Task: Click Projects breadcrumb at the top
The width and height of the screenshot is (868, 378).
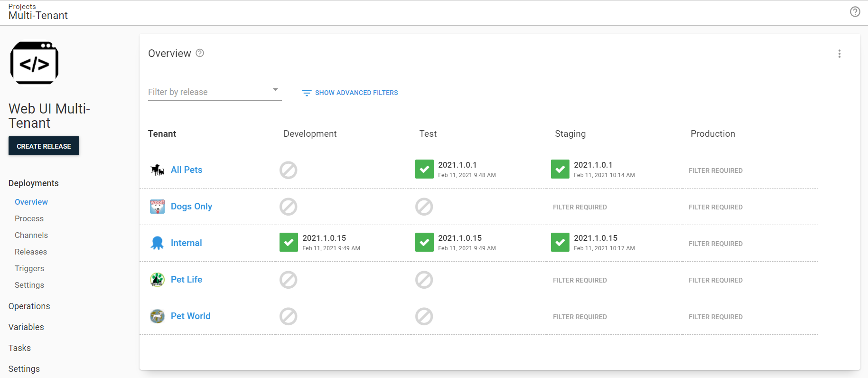Action: pos(22,6)
